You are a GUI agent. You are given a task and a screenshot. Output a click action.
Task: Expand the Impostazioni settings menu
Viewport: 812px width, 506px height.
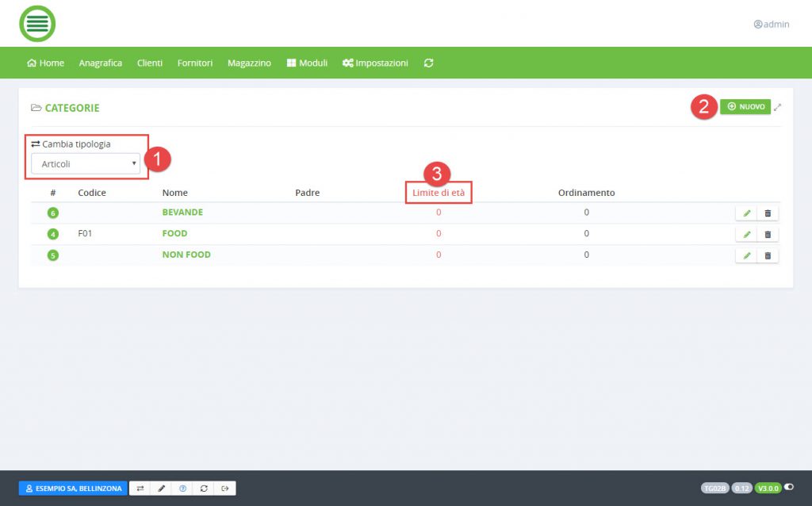click(x=375, y=63)
